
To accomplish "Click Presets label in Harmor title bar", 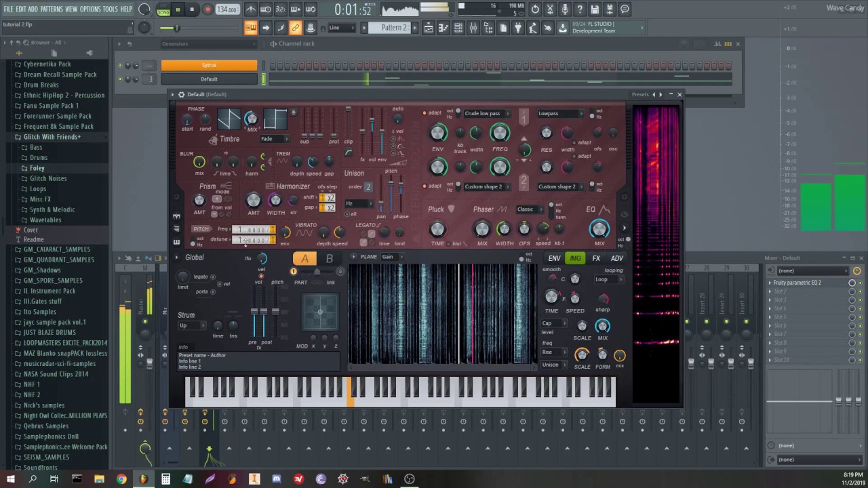I will tap(640, 94).
